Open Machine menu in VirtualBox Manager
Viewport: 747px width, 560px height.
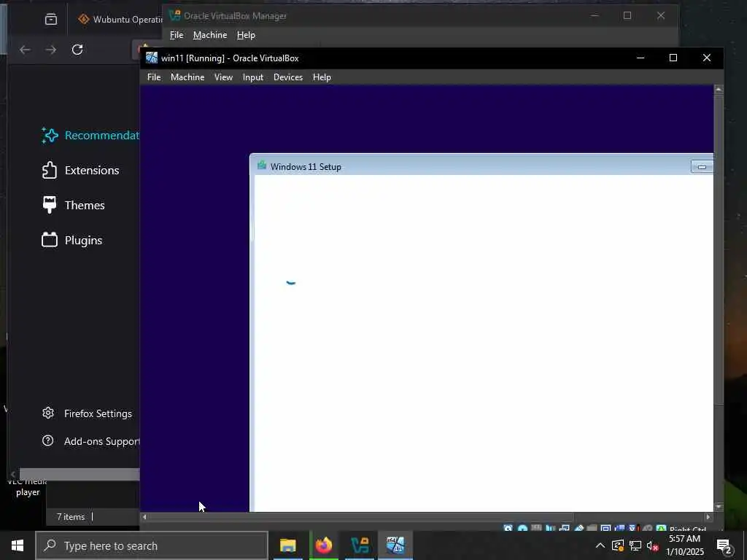pos(210,35)
